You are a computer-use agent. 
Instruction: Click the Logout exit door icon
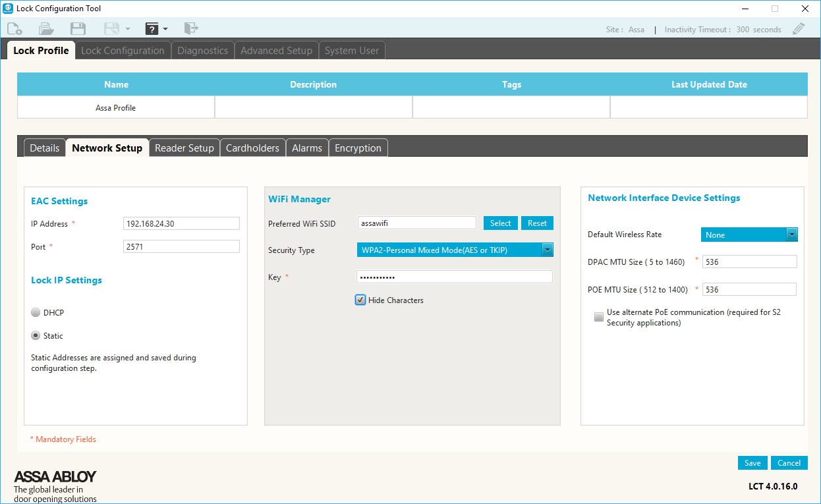pos(190,28)
